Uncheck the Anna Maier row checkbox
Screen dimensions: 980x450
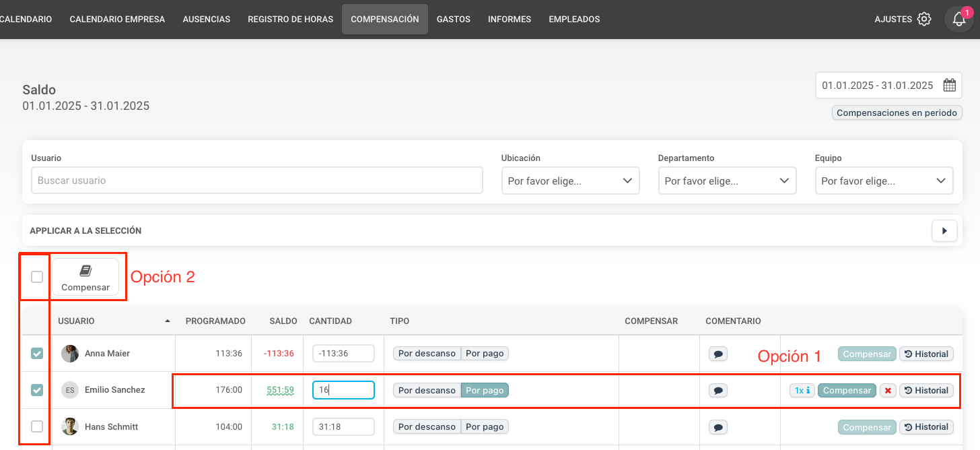[37, 354]
